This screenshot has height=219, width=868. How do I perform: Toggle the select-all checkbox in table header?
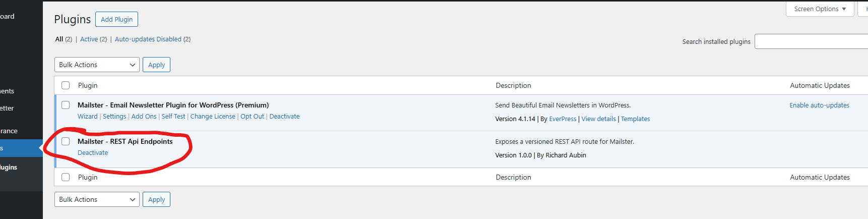point(66,86)
